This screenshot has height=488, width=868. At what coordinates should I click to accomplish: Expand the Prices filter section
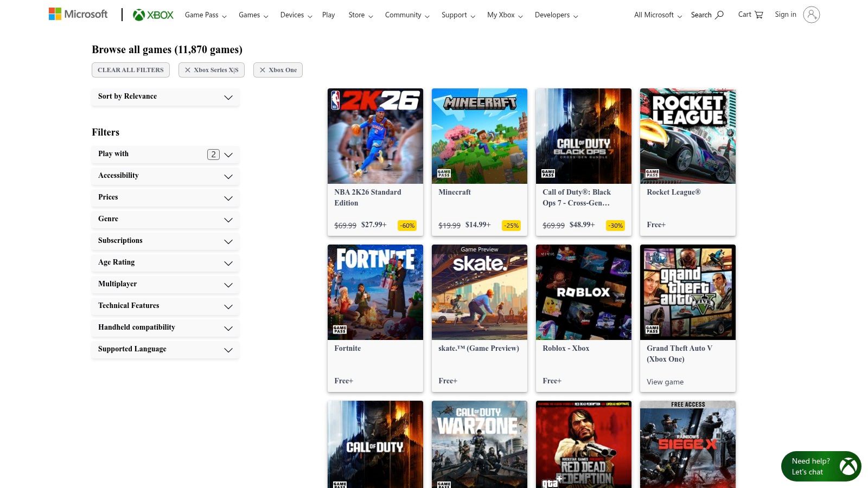pyautogui.click(x=165, y=198)
